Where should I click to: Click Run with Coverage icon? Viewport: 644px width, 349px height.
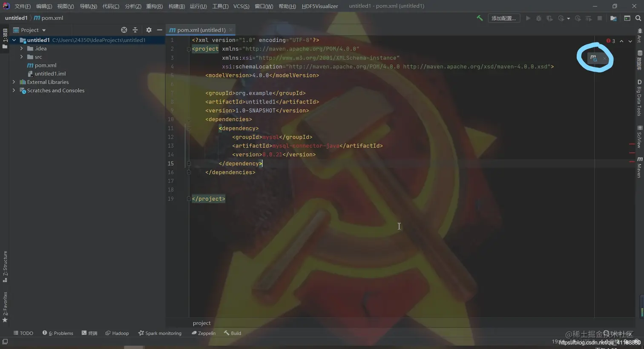[549, 18]
